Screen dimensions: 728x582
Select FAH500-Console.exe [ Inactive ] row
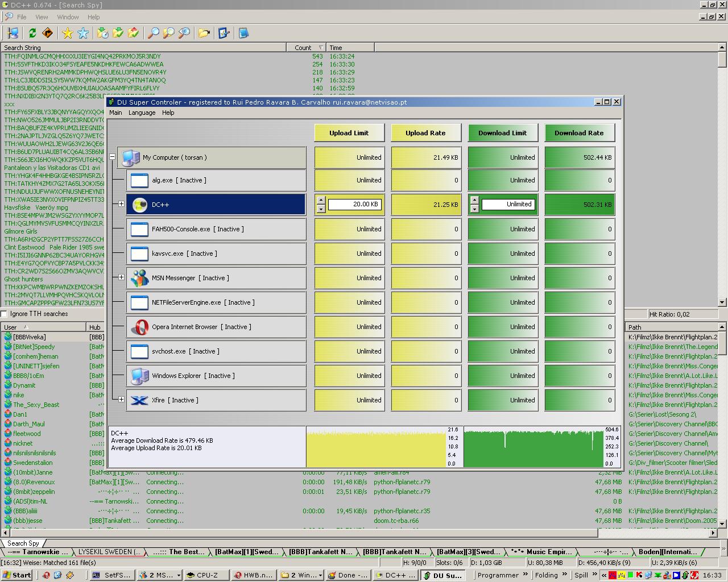(x=216, y=229)
